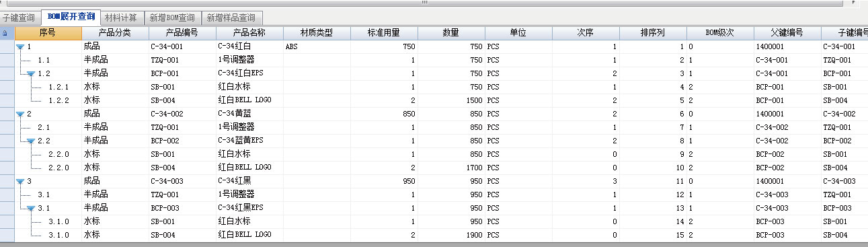
Task: Select the 材质类型 ABS cell
Action: coord(317,47)
